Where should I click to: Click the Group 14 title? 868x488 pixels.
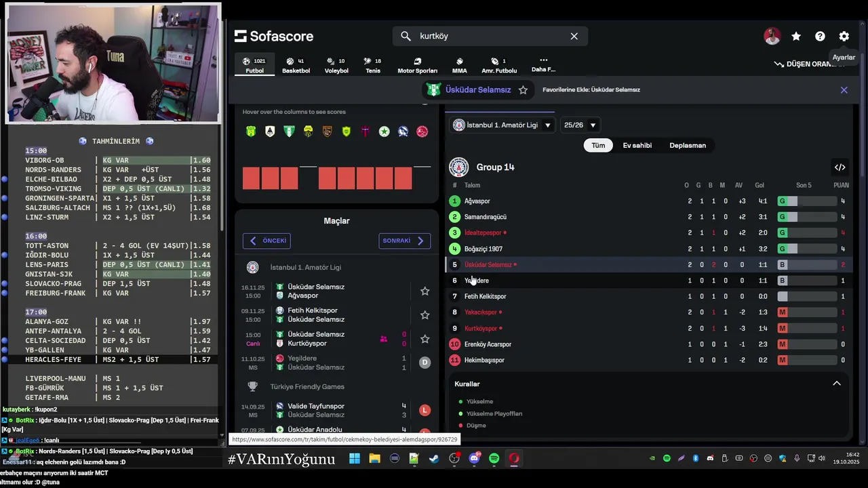click(x=495, y=167)
